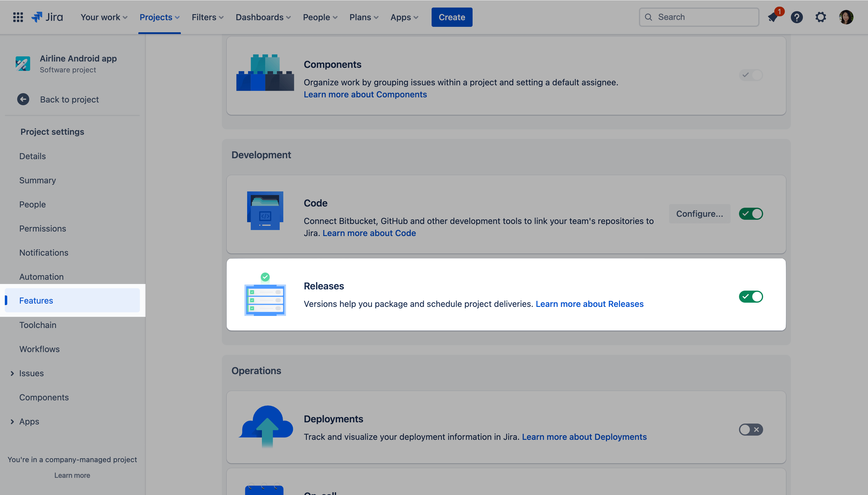
Task: Click the Jira logo
Action: 47,17
